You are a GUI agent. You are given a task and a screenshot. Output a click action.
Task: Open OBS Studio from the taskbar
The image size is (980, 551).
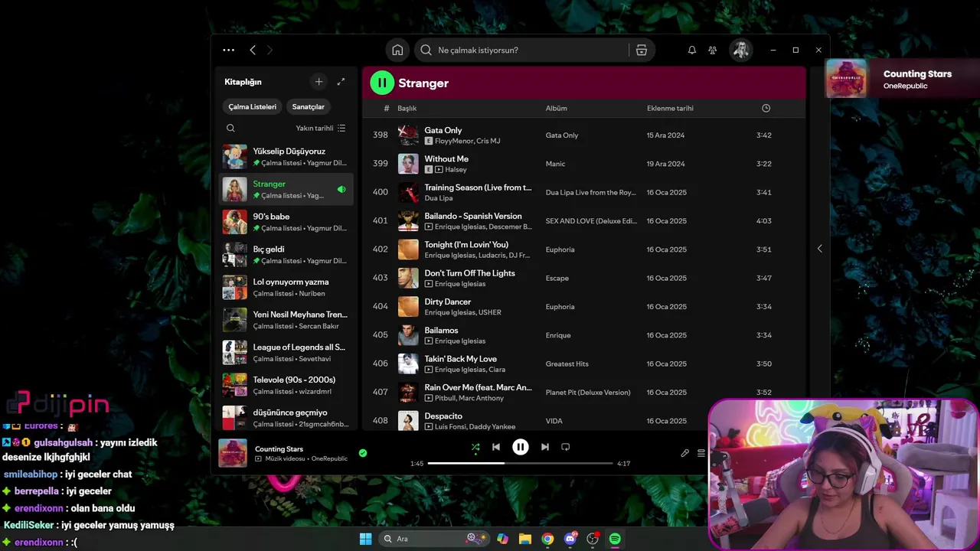coord(593,539)
